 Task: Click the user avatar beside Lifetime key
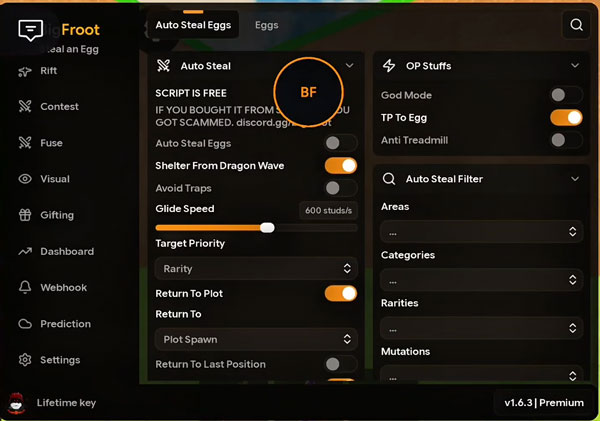point(16,403)
